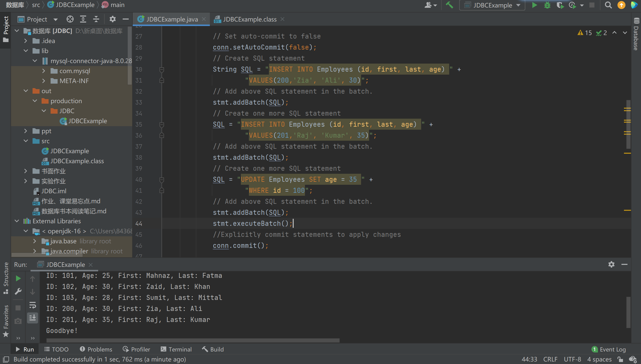This screenshot has width=641, height=364.
Task: Click the Run console horizontal scrollbar
Action: click(x=193, y=340)
